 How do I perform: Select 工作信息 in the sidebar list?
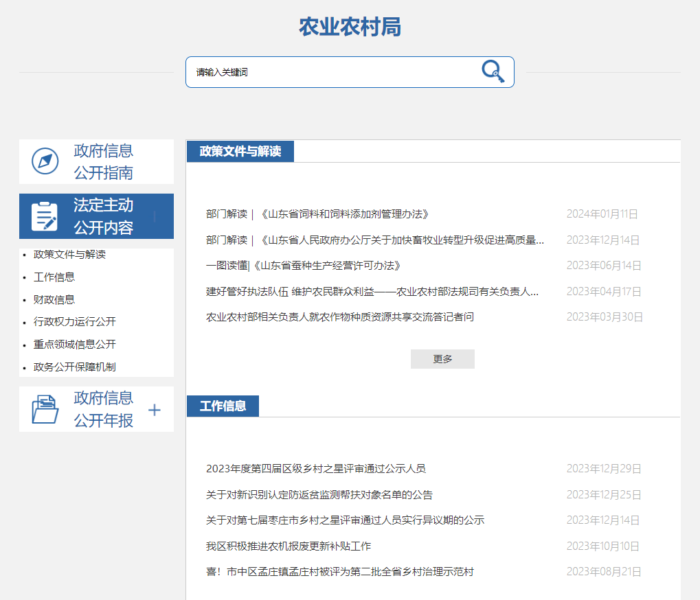click(54, 277)
